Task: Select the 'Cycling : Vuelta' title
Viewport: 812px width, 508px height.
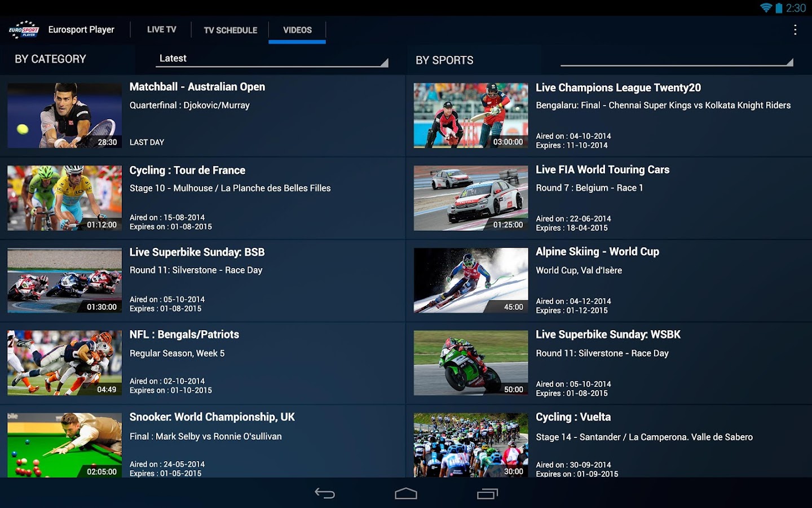Action: [x=573, y=417]
